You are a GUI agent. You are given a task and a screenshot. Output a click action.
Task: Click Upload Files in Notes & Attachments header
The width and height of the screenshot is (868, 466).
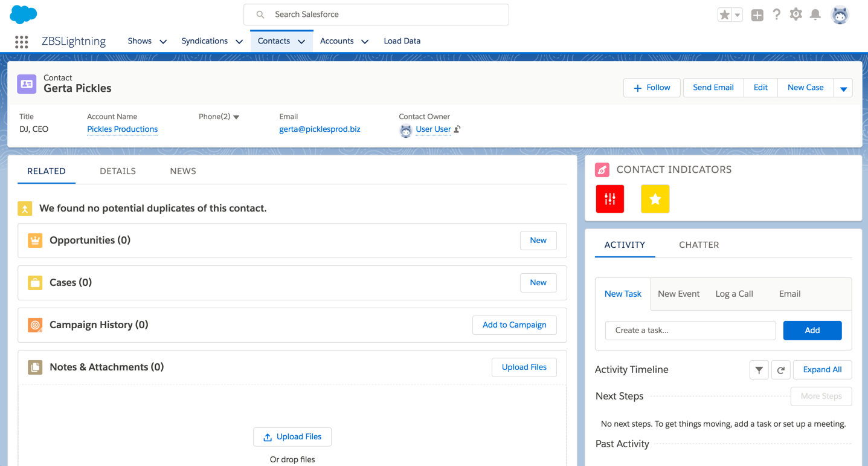[x=524, y=367]
